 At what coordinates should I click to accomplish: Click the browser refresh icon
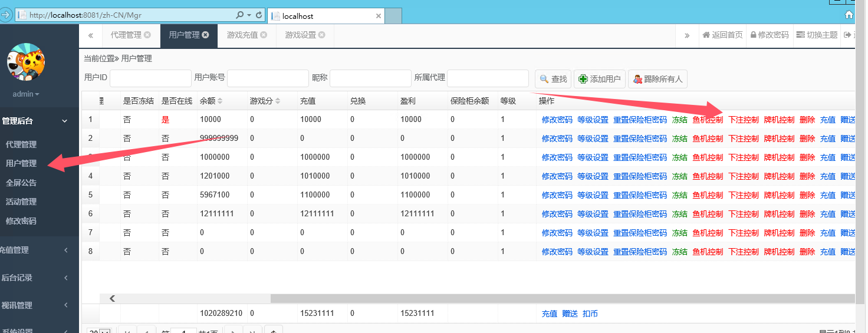[259, 15]
